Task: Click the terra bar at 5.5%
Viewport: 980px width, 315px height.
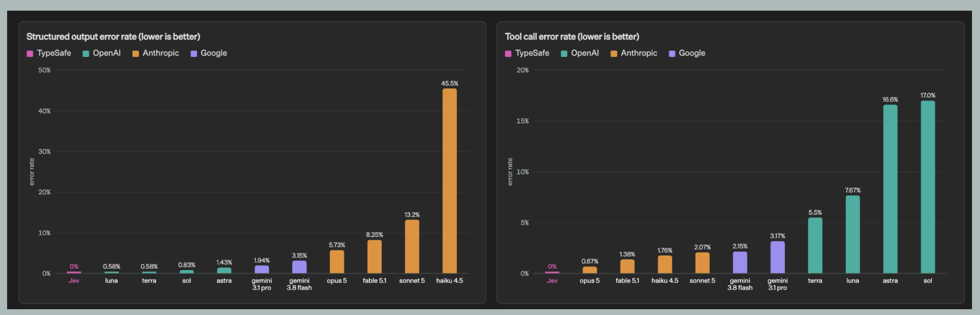Action: (x=815, y=246)
